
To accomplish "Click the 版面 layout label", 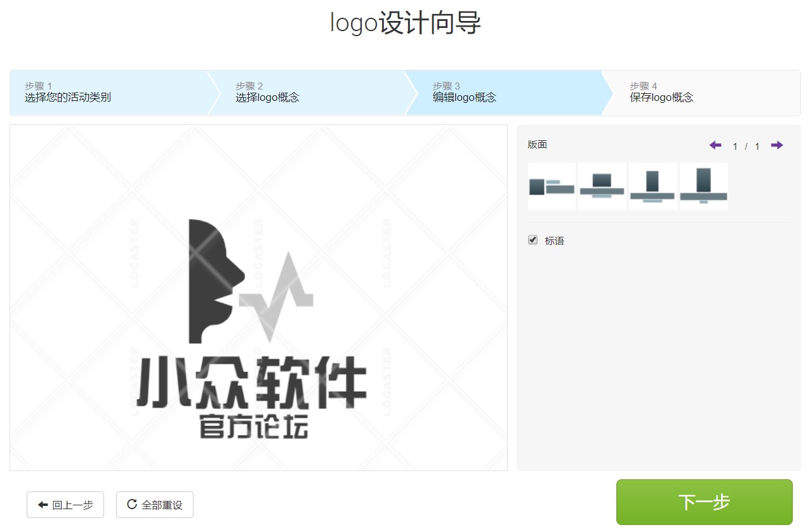I will (537, 145).
